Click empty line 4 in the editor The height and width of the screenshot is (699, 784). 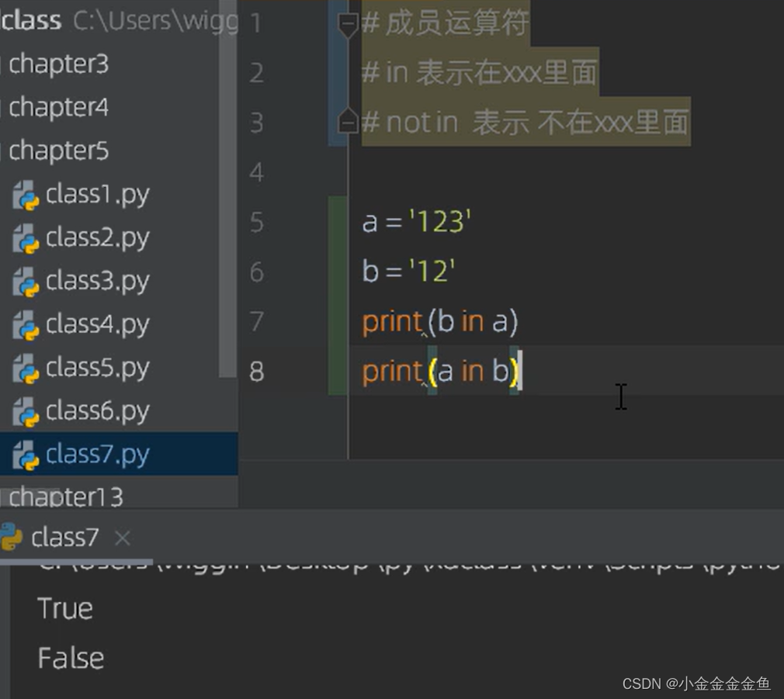coord(565,172)
